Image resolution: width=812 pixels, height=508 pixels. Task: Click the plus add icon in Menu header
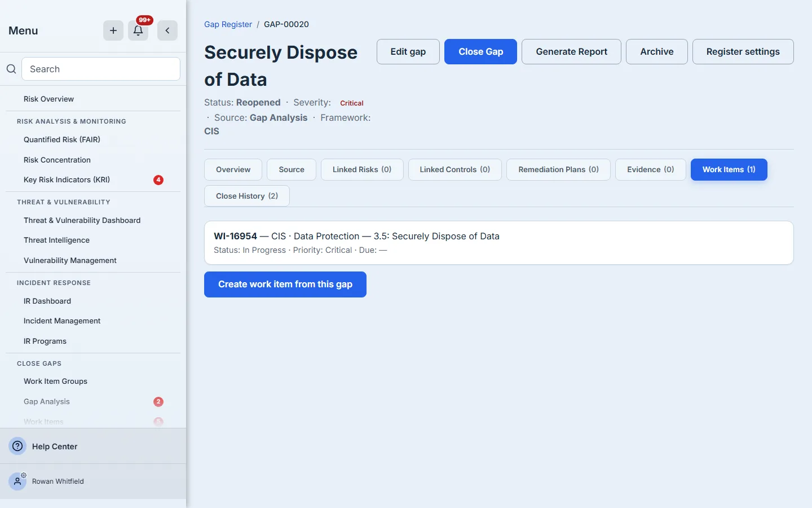coord(113,30)
